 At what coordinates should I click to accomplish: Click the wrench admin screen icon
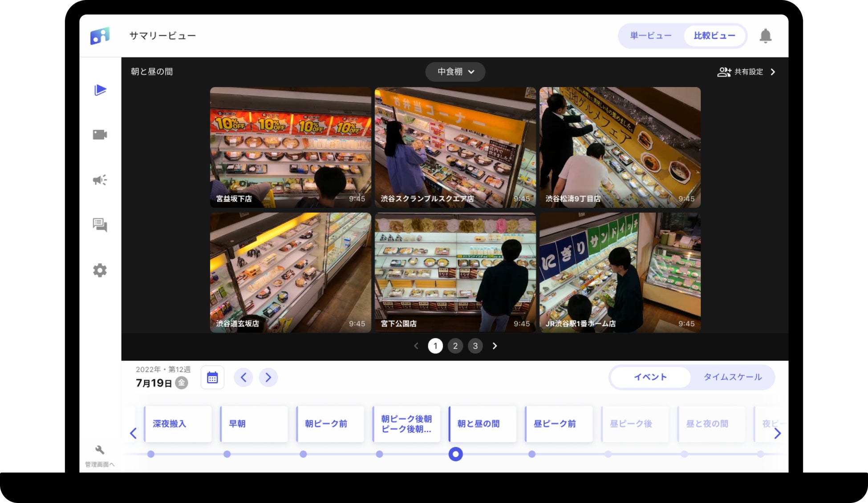[x=100, y=450]
